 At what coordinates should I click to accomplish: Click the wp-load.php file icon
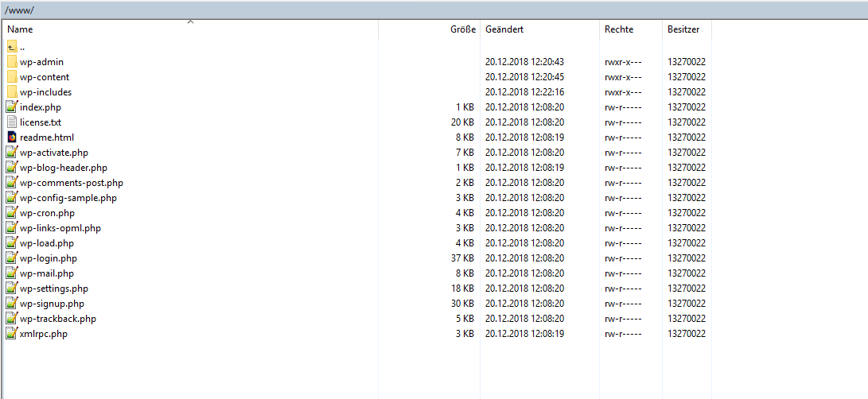tap(12, 243)
